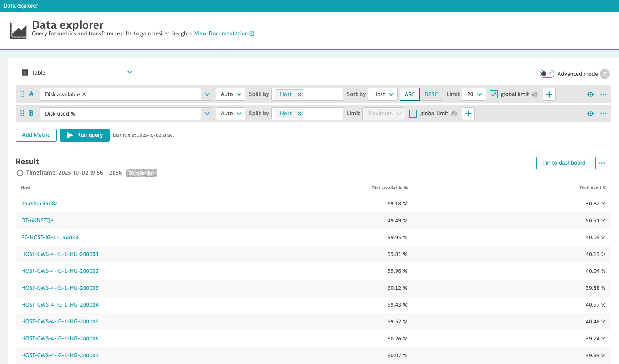Select DESC sort order
This screenshot has height=364, width=619.
431,94
